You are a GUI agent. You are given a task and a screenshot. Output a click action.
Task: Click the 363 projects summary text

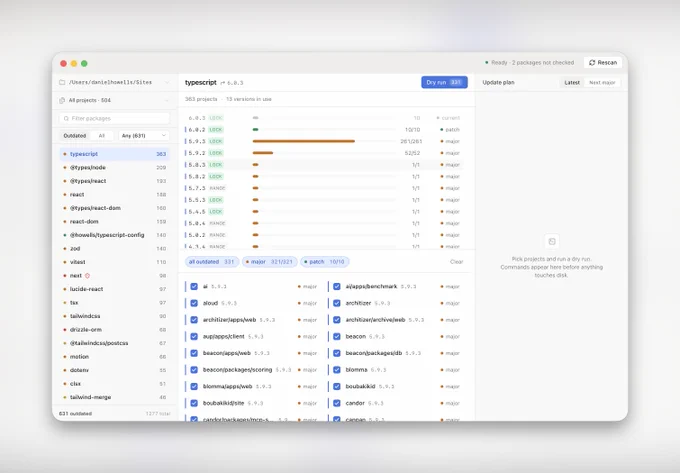(x=201, y=99)
